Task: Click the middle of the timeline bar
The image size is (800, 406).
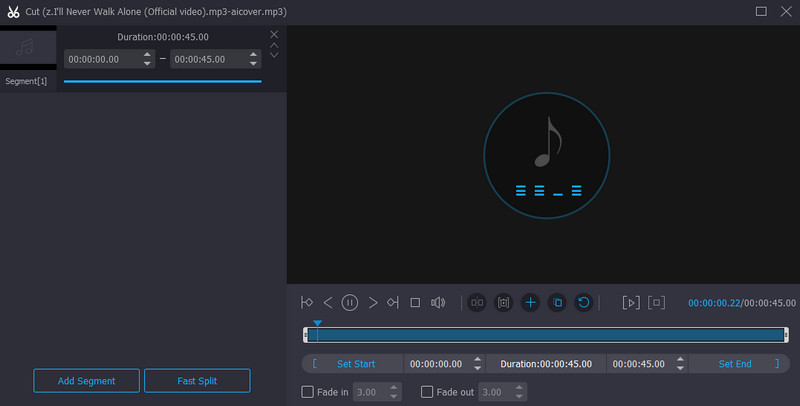Action: [x=546, y=335]
